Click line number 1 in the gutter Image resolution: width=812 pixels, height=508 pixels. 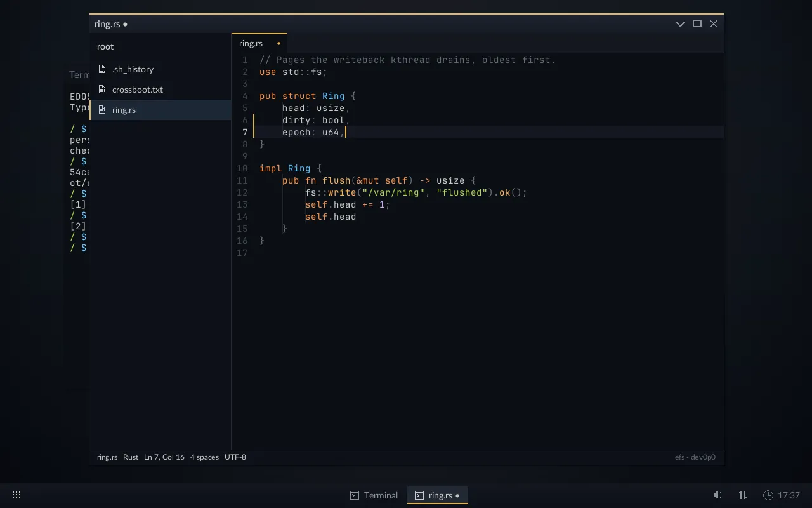click(245, 60)
